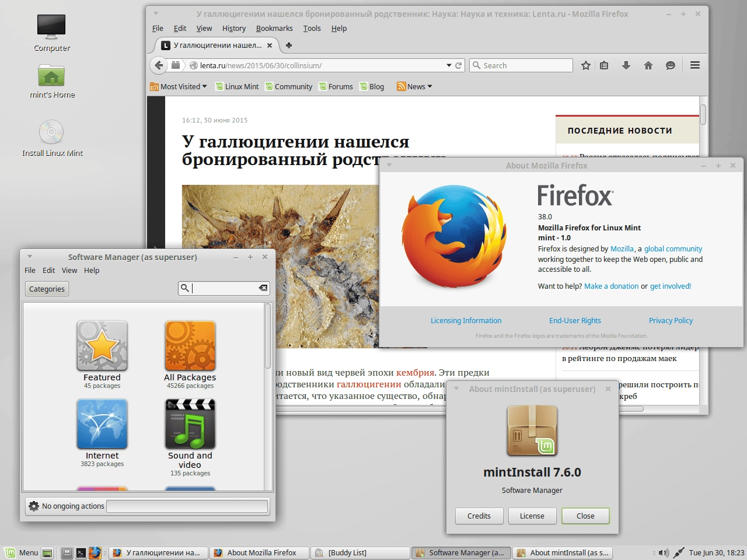The height and width of the screenshot is (560, 747).
Task: Open Firefox window menu triangle in title bar
Action: point(155,13)
